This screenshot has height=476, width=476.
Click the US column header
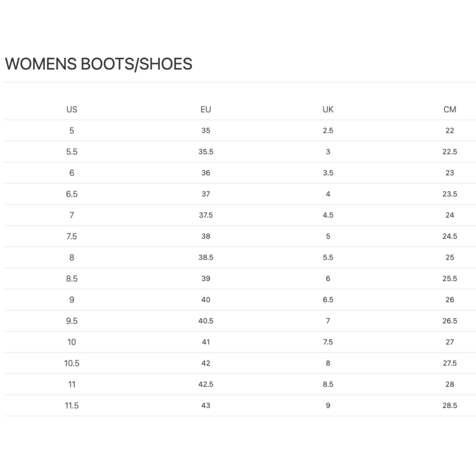point(72,109)
